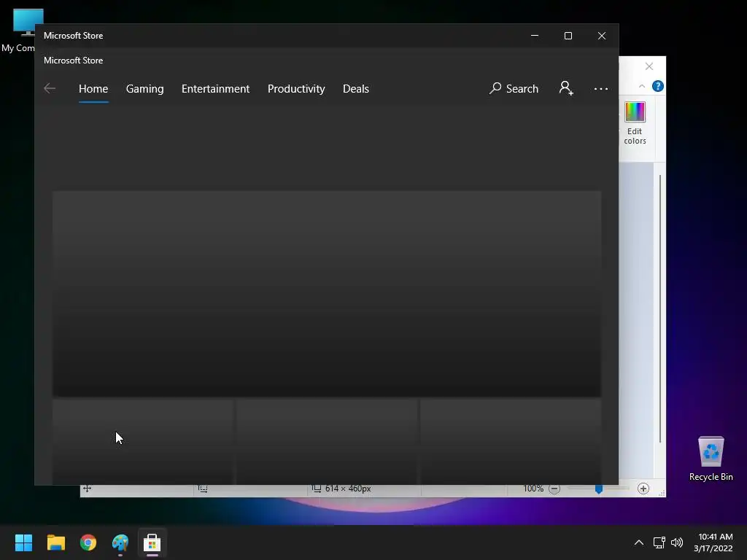Image resolution: width=747 pixels, height=560 pixels.
Task: Maximize the Microsoft Store window
Action: 568,36
